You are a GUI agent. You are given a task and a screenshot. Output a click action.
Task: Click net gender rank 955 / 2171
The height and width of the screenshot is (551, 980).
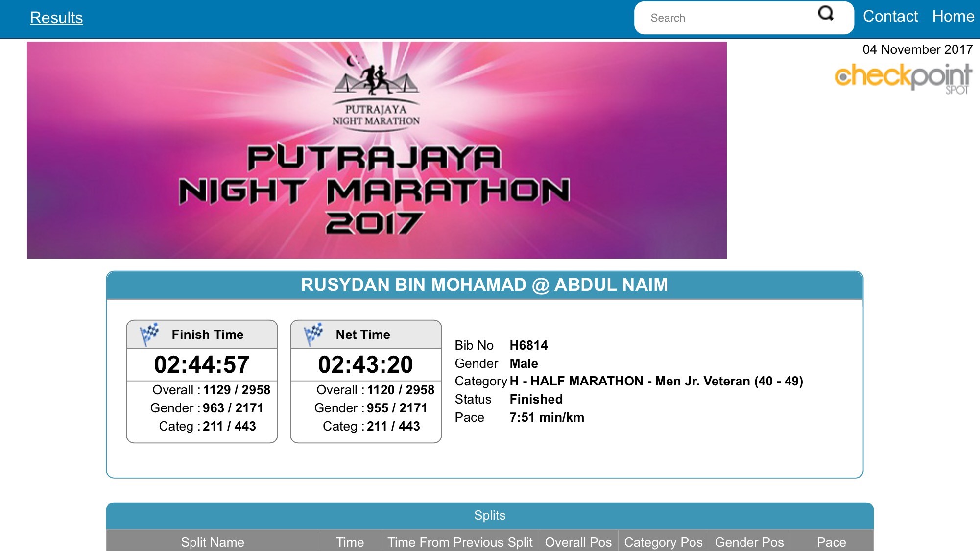397,408
